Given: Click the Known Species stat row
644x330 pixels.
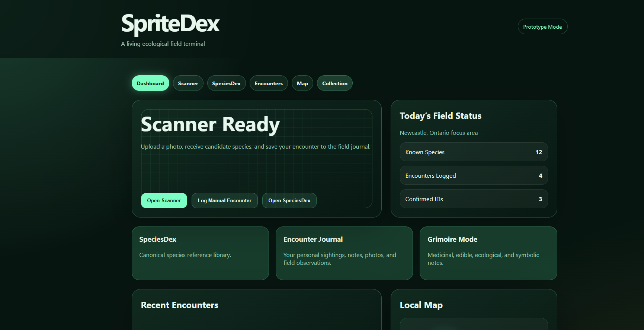Looking at the screenshot, I should (474, 152).
